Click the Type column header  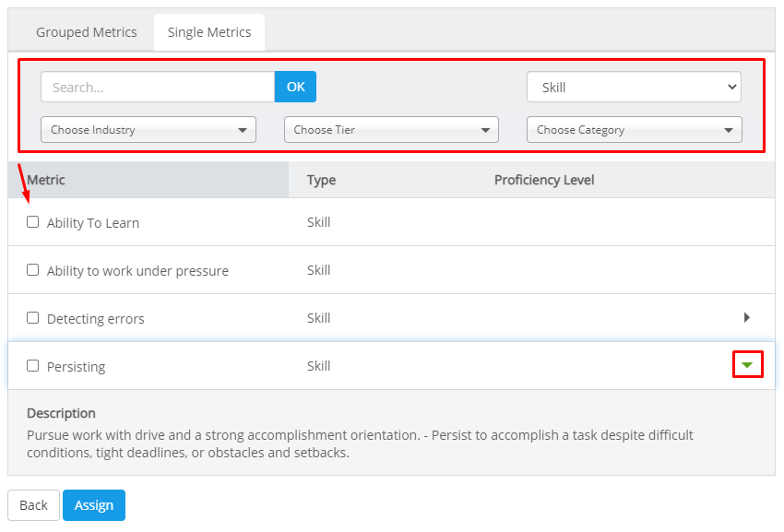click(x=322, y=180)
